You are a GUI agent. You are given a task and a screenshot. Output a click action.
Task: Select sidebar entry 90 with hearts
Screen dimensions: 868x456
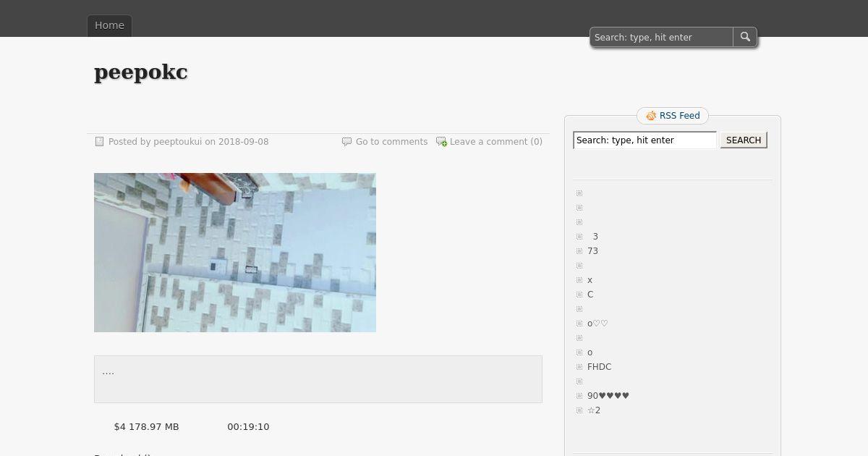(x=608, y=396)
